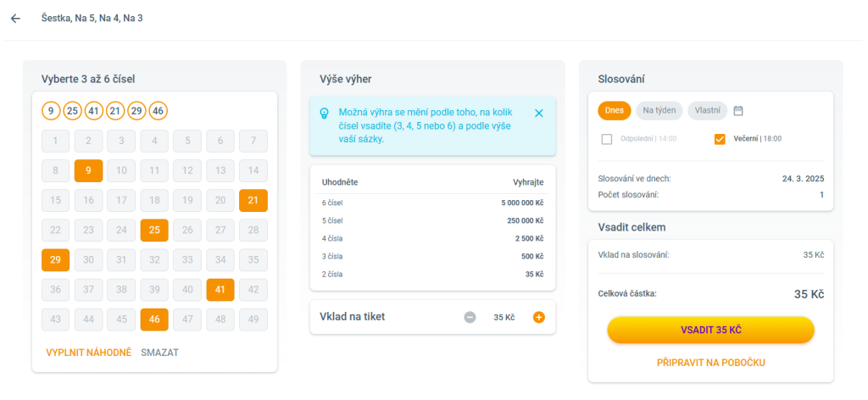868x400 pixels.
Task: Fill numbers randomly with Vyplnit náhodně
Action: (x=88, y=353)
